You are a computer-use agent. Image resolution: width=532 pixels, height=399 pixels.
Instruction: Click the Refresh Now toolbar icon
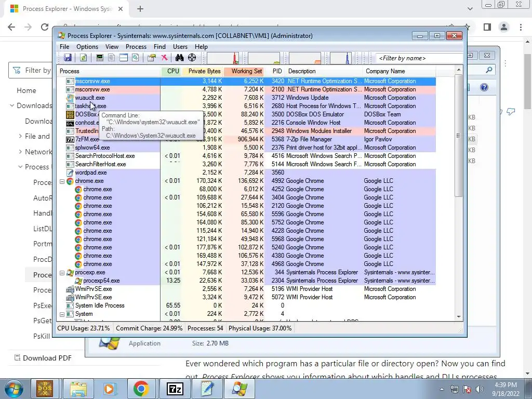pos(83,58)
